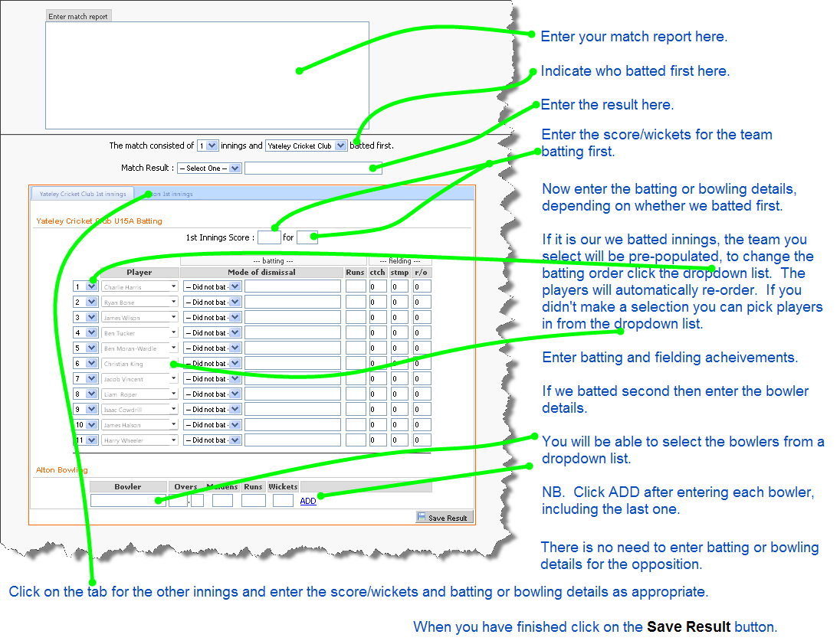The image size is (840, 641).
Task: Open the player dropdown showing Harry Wheeler
Action: [139, 440]
